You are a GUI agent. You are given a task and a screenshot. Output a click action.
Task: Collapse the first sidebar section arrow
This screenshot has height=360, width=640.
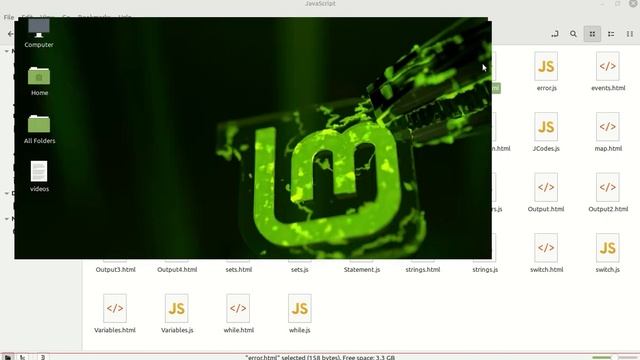click(7, 51)
